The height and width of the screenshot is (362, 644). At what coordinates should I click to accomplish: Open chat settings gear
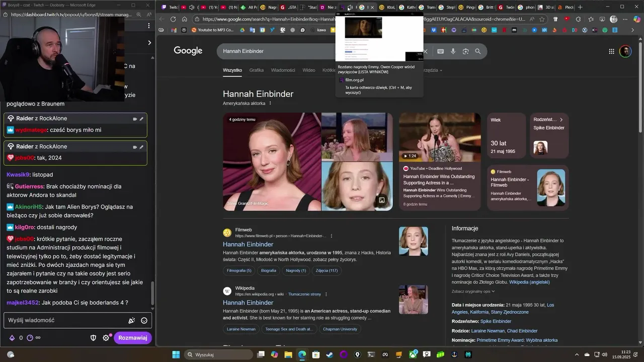coord(106,338)
